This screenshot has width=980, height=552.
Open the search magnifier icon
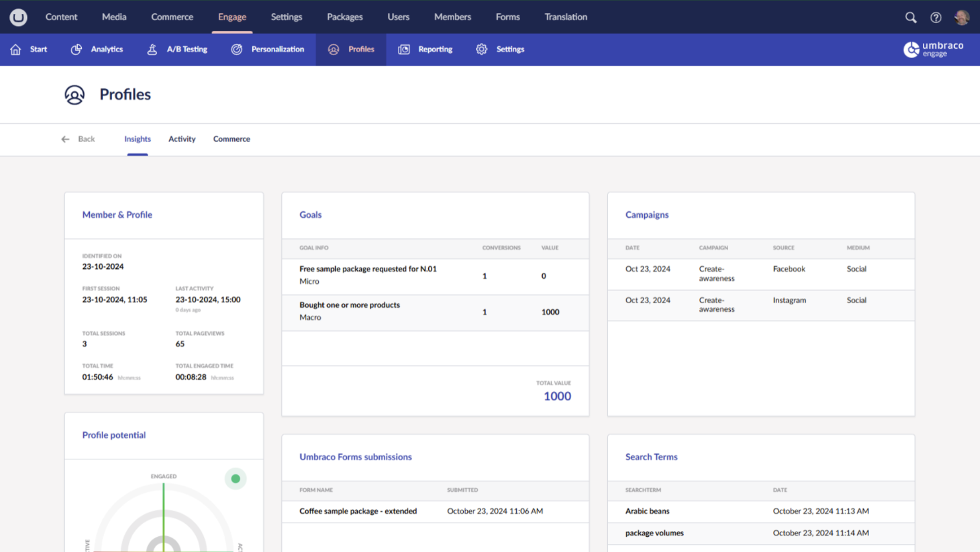911,17
